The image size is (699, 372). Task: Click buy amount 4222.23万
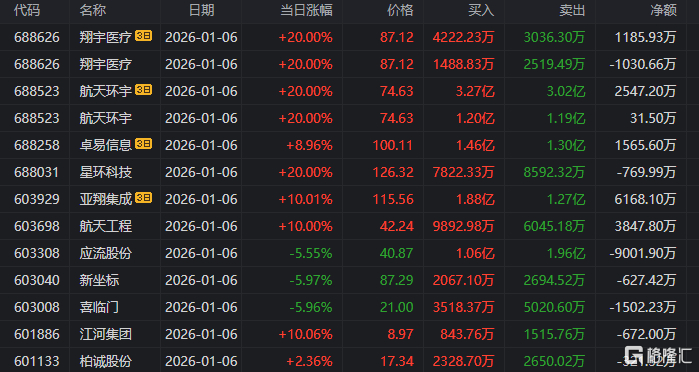(463, 37)
